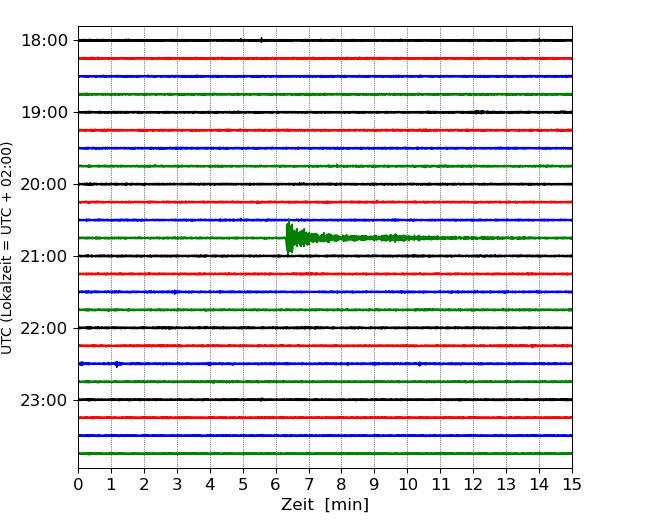This screenshot has height=520, width=650.
Task: Click x-axis tick label 3
Action: pos(177,484)
